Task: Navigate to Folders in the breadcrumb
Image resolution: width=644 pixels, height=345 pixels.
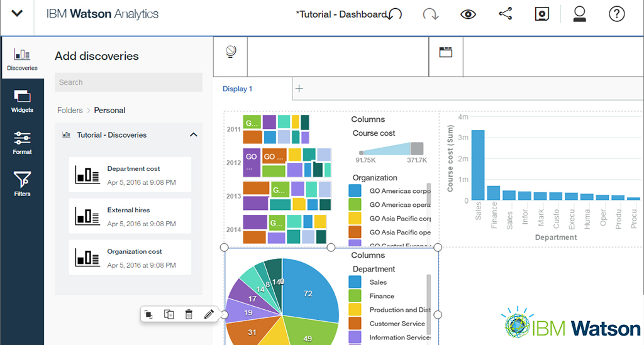Action: point(70,110)
